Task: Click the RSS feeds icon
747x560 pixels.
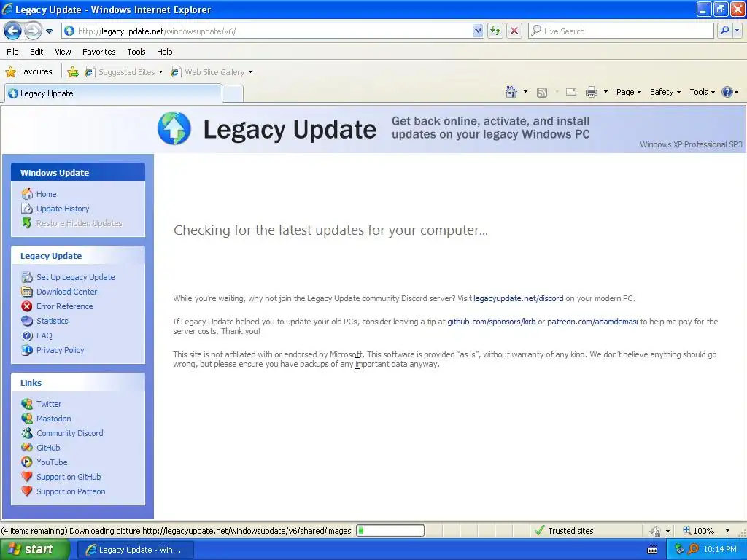Action: 542,93
